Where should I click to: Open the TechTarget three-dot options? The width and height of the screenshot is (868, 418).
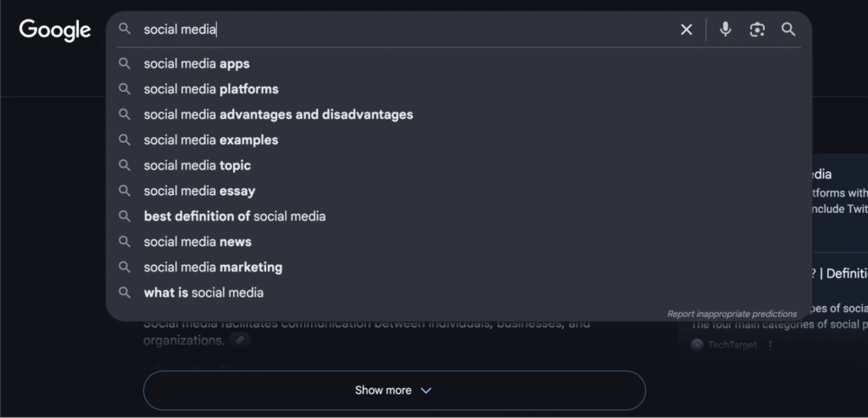click(x=770, y=345)
